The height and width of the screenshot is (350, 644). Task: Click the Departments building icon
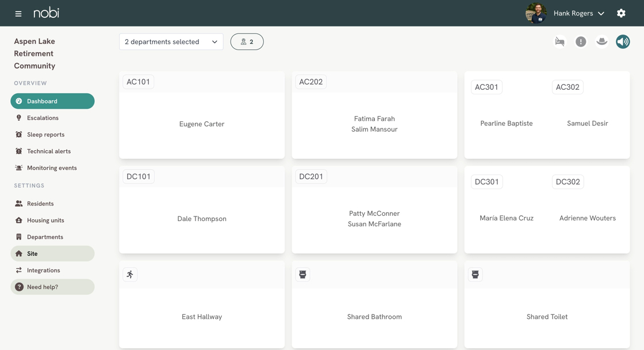[19, 237]
